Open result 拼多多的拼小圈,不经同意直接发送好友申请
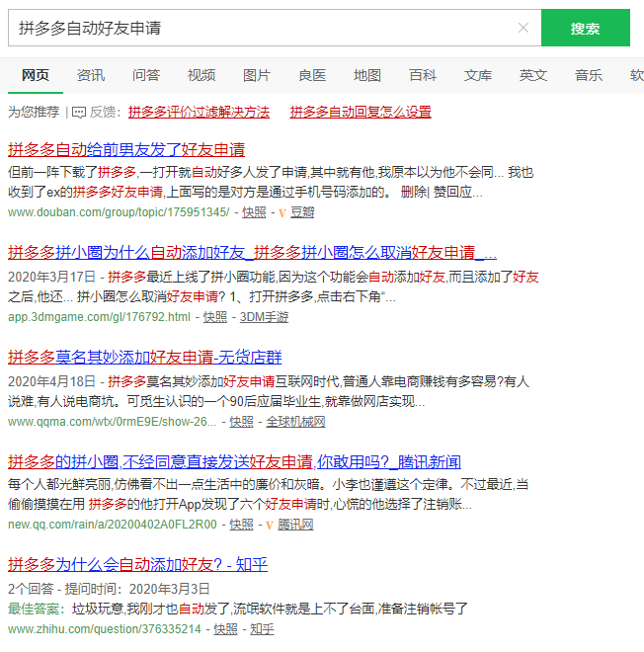 tap(234, 462)
